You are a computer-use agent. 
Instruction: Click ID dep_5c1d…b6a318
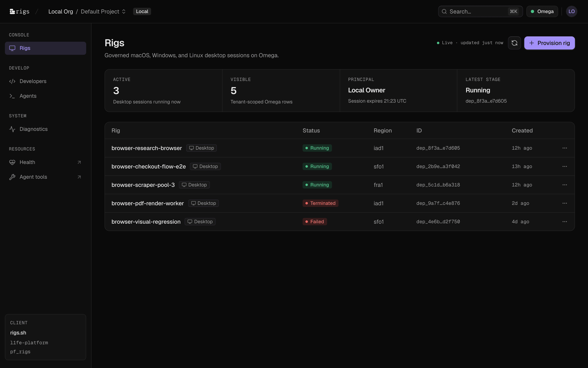pos(438,185)
